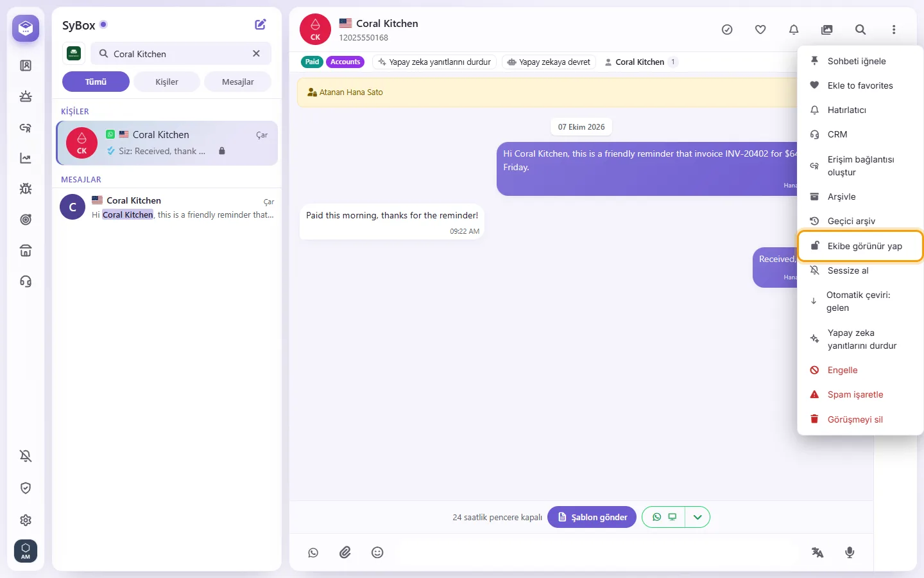Open Coral Kitchen contact under Kişiler
924x578 pixels.
[x=167, y=143]
